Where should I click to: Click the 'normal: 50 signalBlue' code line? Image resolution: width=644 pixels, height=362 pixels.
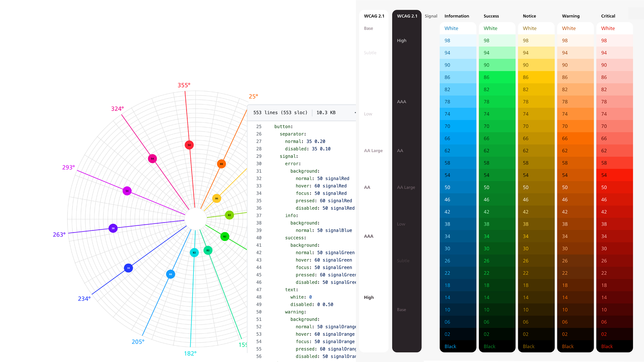[324, 230]
